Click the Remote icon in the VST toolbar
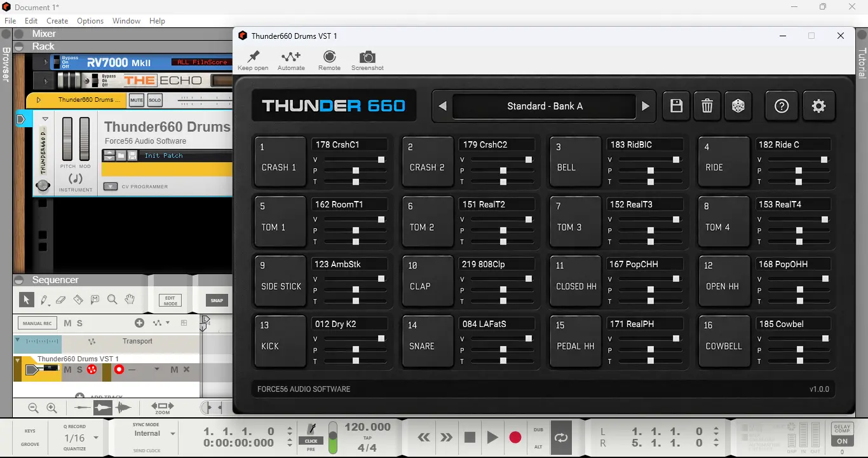 tap(329, 57)
